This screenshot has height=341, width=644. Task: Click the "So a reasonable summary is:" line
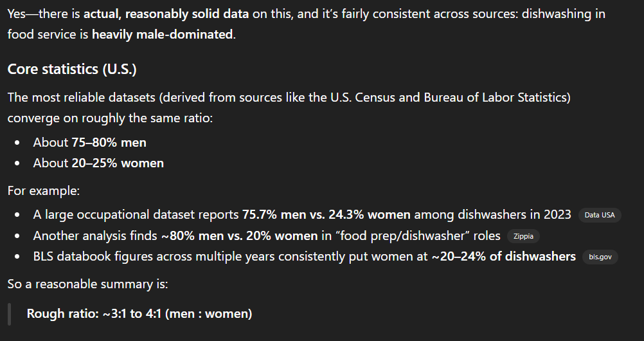pos(87,283)
